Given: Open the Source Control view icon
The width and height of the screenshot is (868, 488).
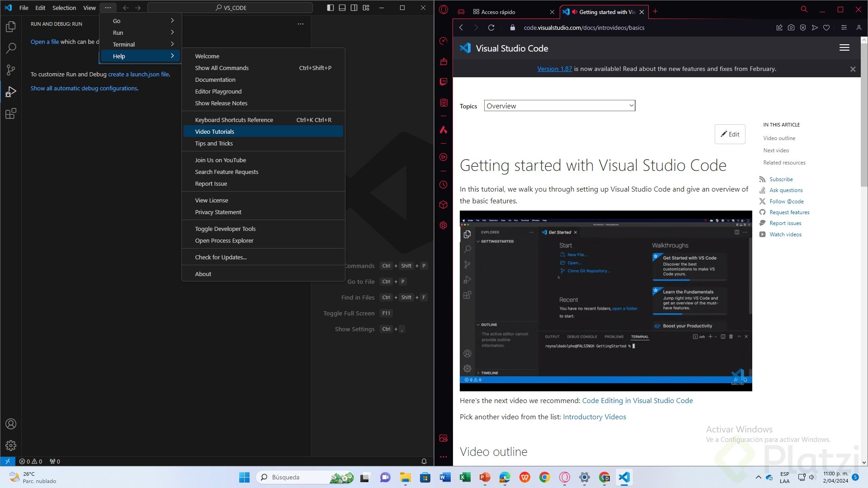Looking at the screenshot, I should point(11,70).
